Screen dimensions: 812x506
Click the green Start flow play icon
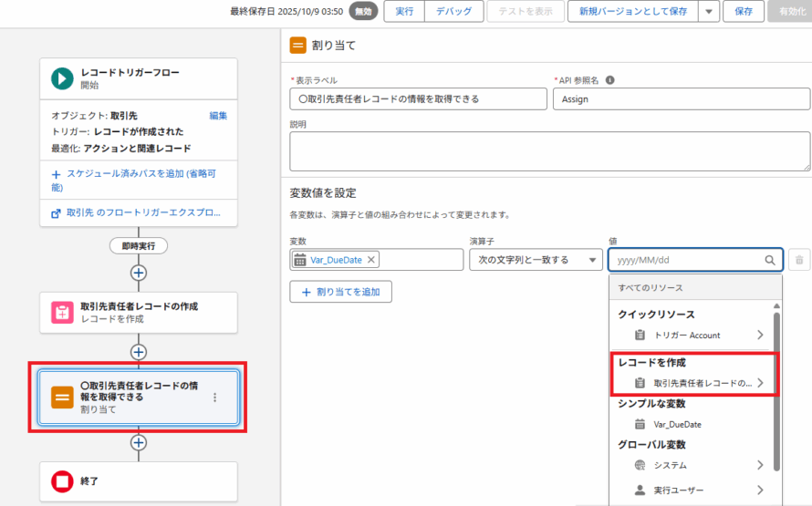(x=62, y=78)
